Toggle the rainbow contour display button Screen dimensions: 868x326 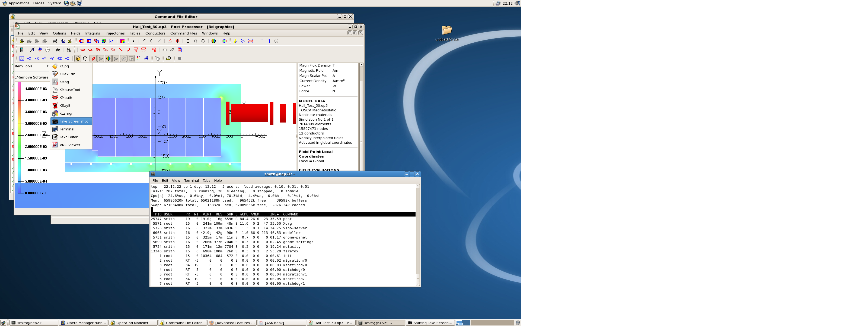[x=108, y=59]
